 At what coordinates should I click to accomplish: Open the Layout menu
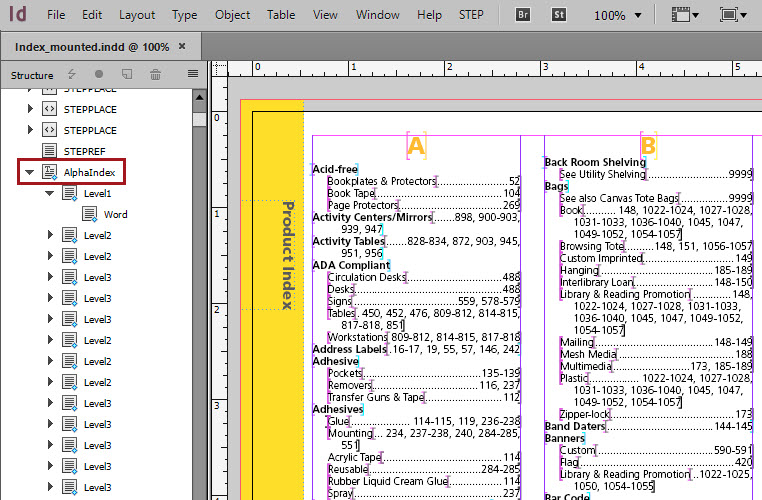[137, 15]
